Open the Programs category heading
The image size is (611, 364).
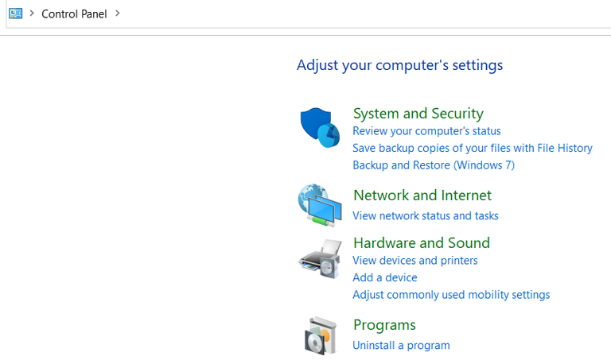(x=384, y=324)
